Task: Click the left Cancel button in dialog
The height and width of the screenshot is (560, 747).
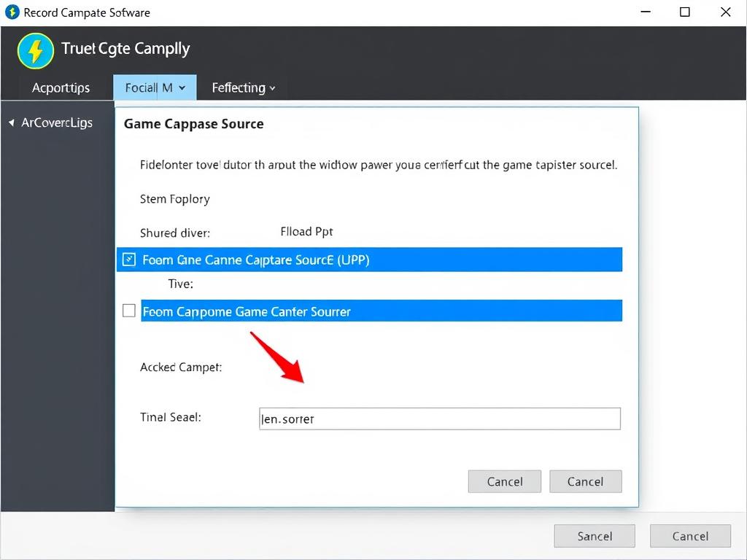Action: coord(505,481)
